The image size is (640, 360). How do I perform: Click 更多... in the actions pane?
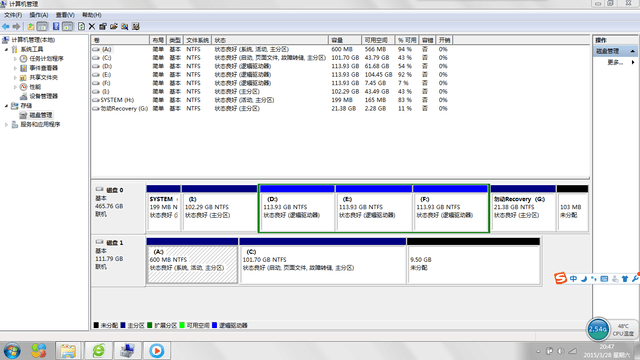(x=615, y=62)
